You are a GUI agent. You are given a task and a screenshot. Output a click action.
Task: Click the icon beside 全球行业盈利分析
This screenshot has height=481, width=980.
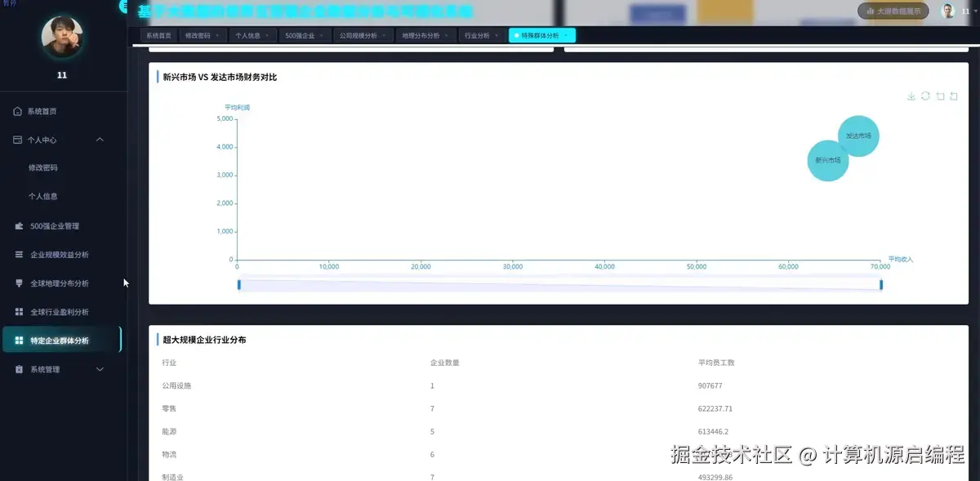click(20, 312)
